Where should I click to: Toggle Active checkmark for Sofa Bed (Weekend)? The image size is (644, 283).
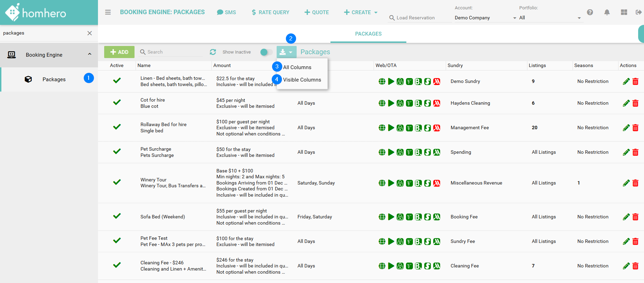click(x=117, y=216)
